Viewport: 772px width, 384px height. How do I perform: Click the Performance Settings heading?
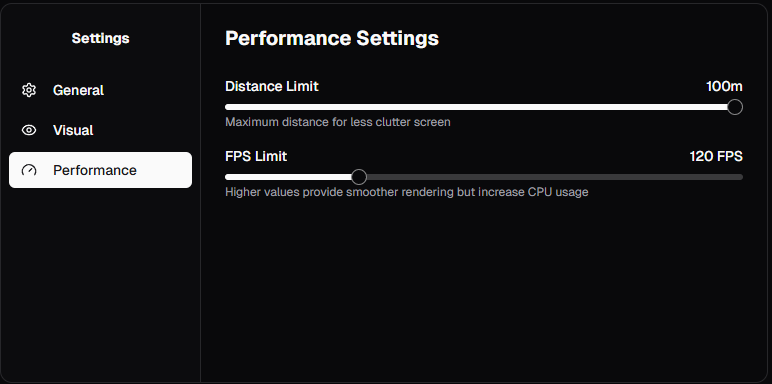(x=332, y=38)
